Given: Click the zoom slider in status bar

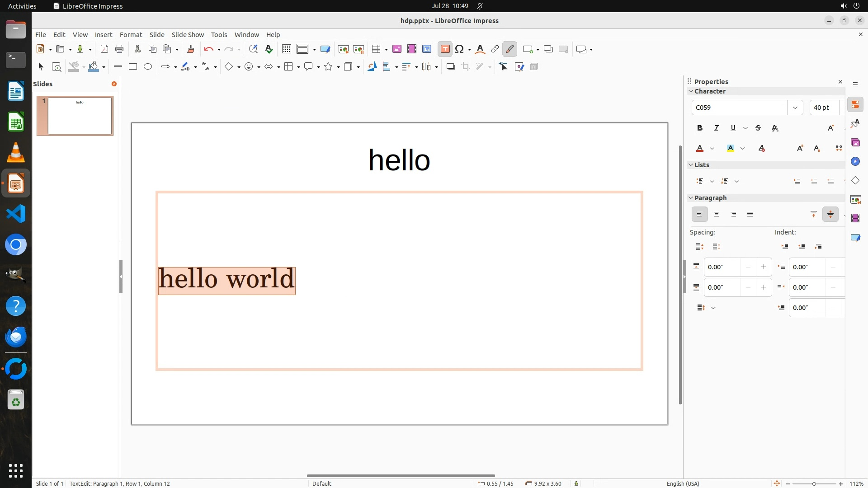Looking at the screenshot, I should [x=814, y=483].
